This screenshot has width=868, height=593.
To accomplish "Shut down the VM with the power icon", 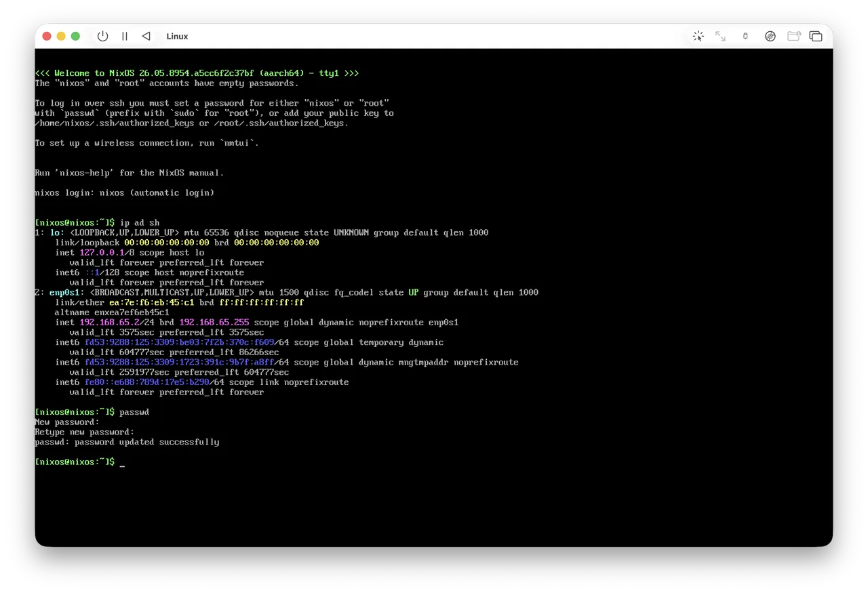I will (102, 36).
